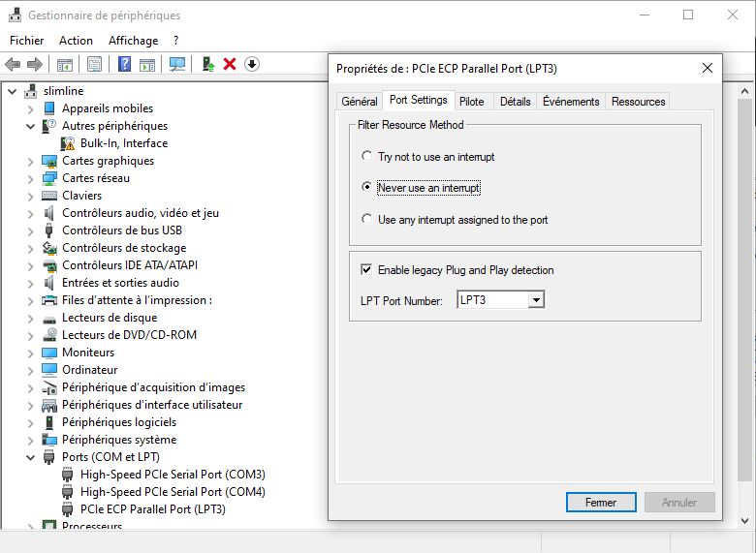Viewport: 756px width, 553px height.
Task: Click the Annuler button
Action: pyautogui.click(x=679, y=503)
